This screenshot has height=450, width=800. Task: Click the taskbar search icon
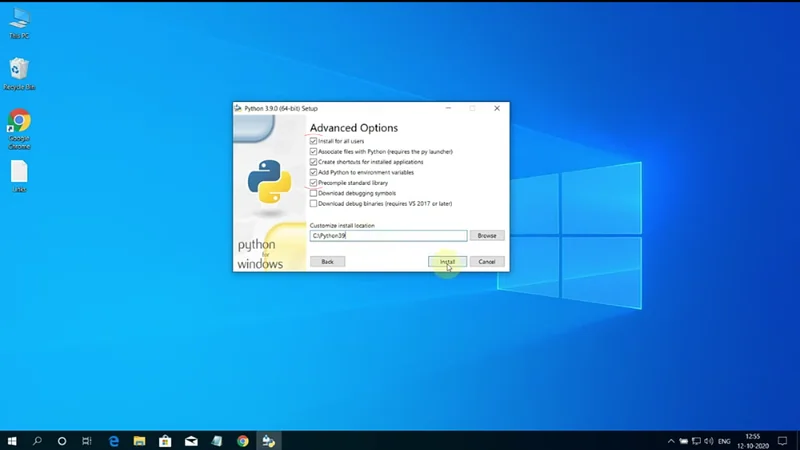point(37,440)
